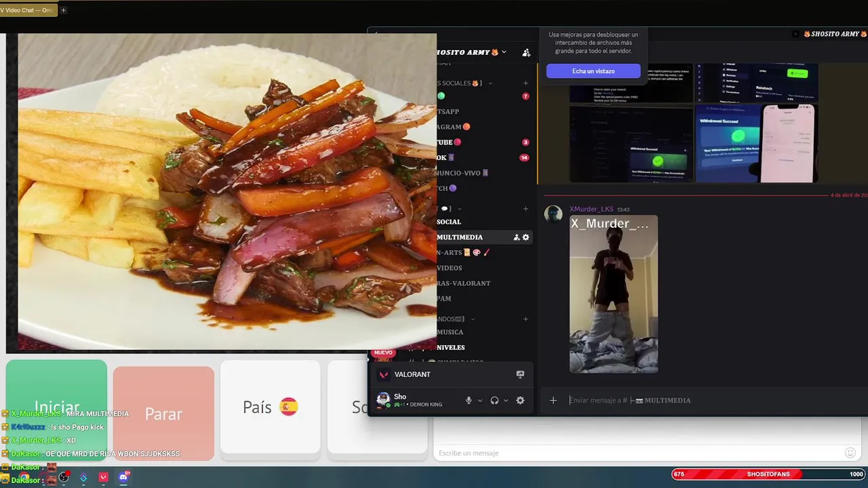This screenshot has width=868, height=488.
Task: Add channel in category above SOCIAL channel
Action: (x=526, y=209)
